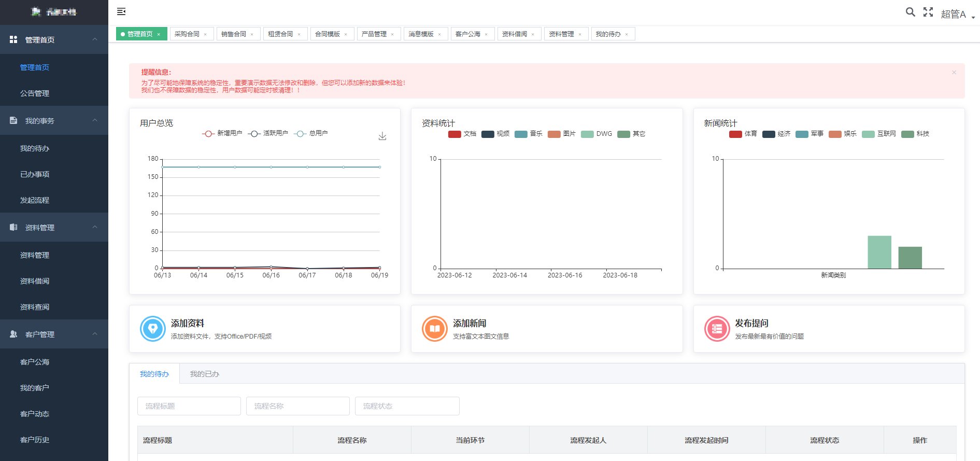Open 我的客户 in the sidebar
980x461 pixels.
pyautogui.click(x=54, y=388)
